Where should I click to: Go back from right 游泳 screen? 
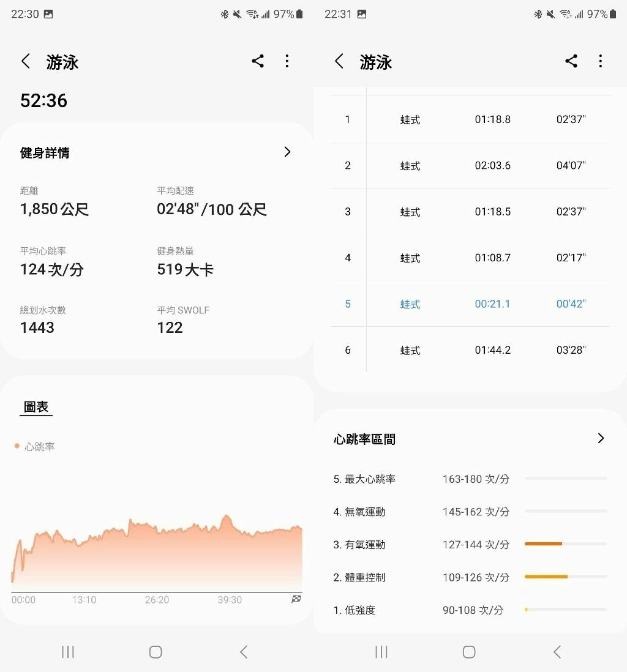pyautogui.click(x=339, y=61)
